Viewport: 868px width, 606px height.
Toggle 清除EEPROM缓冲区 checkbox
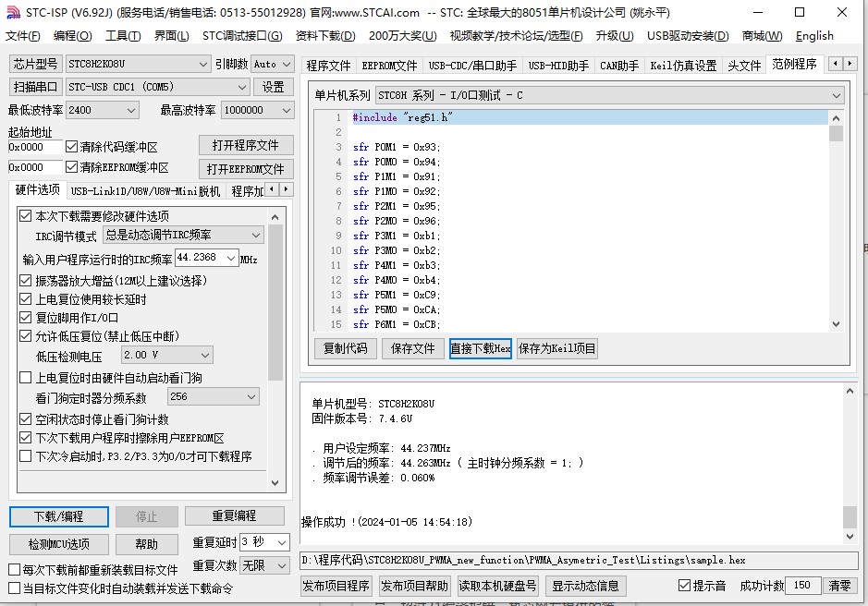tap(71, 166)
